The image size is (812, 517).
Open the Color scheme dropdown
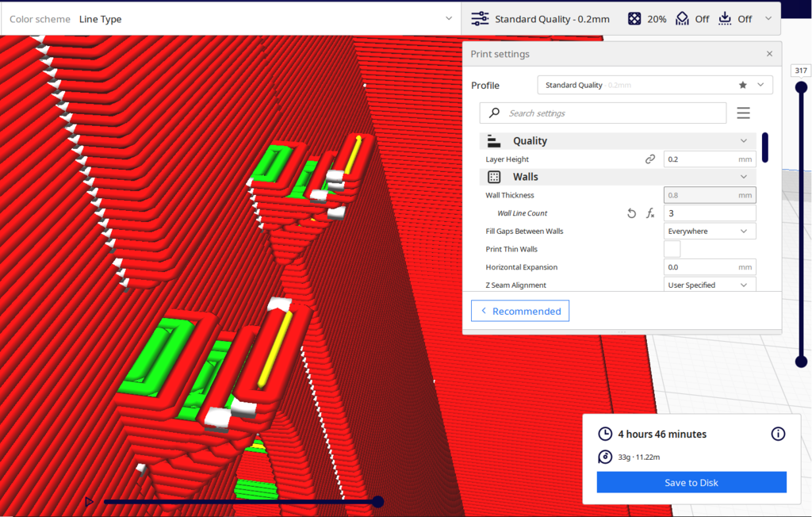pos(230,19)
